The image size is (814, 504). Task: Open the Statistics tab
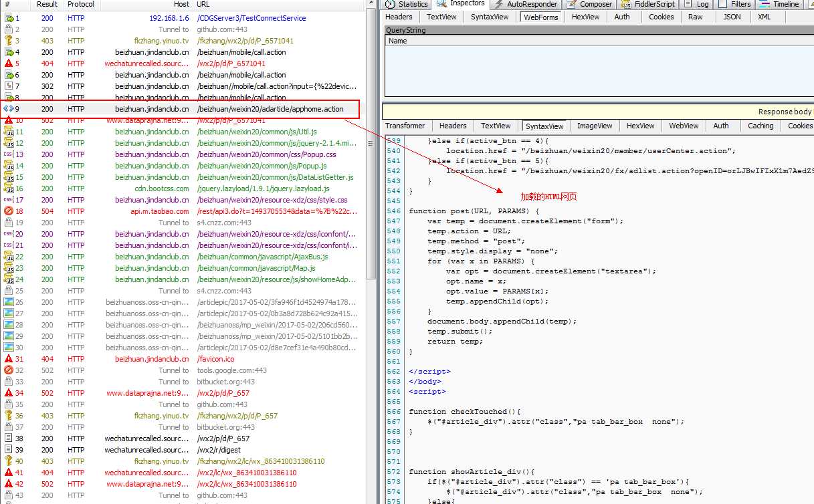(x=407, y=4)
